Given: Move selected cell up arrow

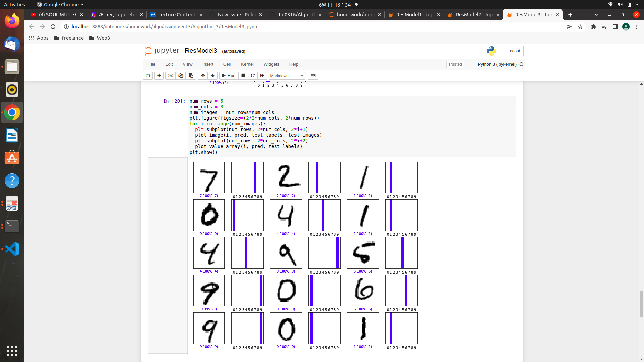Looking at the screenshot, I should [203, 76].
